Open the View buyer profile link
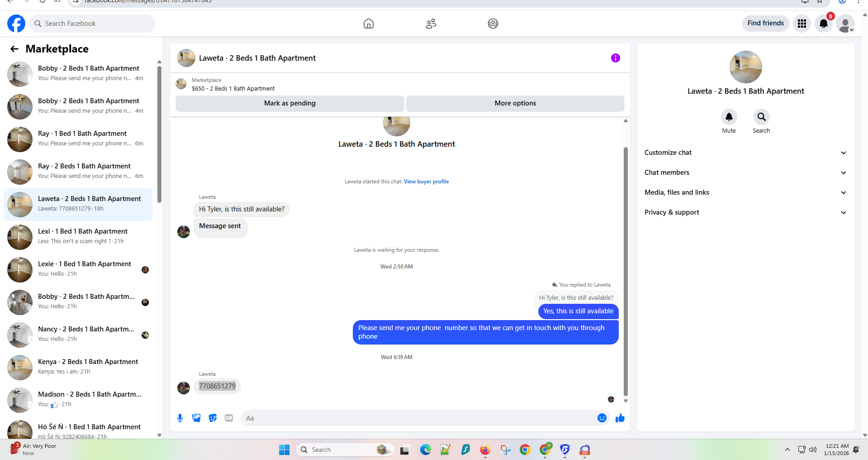 tap(426, 182)
